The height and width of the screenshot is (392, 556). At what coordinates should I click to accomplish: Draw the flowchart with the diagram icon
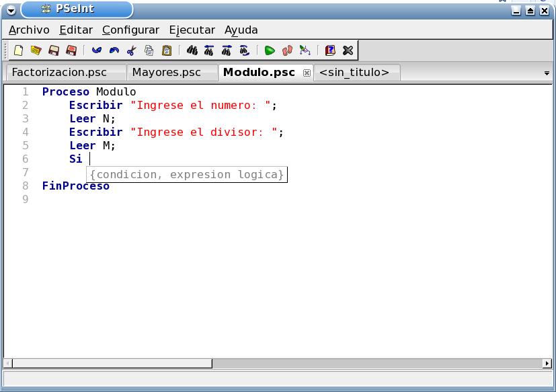305,50
